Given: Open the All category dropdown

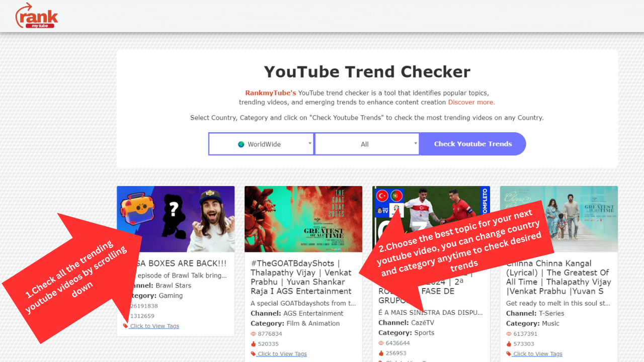Looking at the screenshot, I should point(367,144).
